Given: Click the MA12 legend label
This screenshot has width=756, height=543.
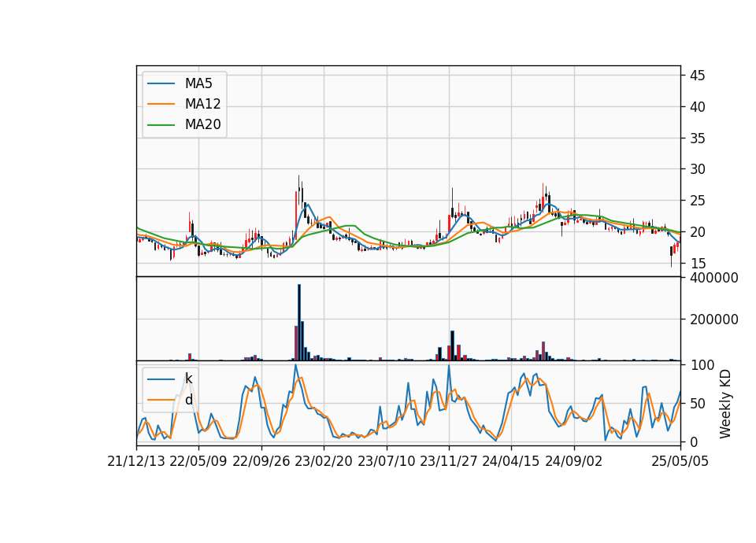Looking at the screenshot, I should tap(202, 104).
